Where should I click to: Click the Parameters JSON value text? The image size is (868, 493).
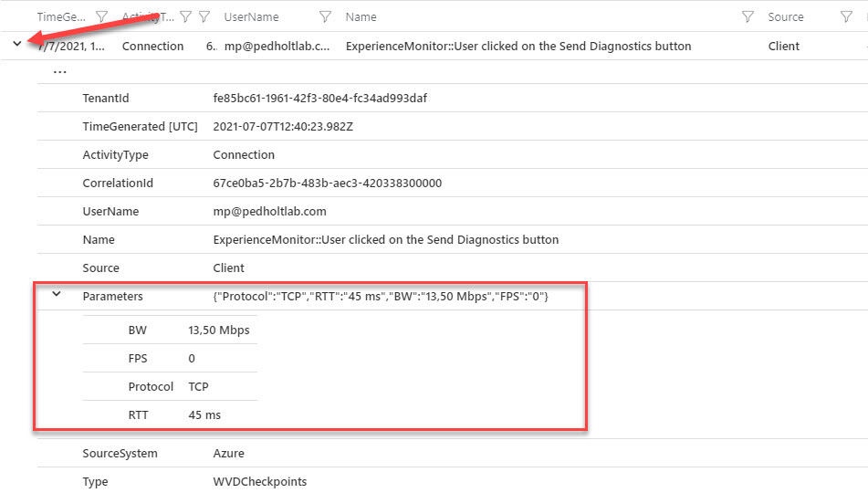point(381,297)
